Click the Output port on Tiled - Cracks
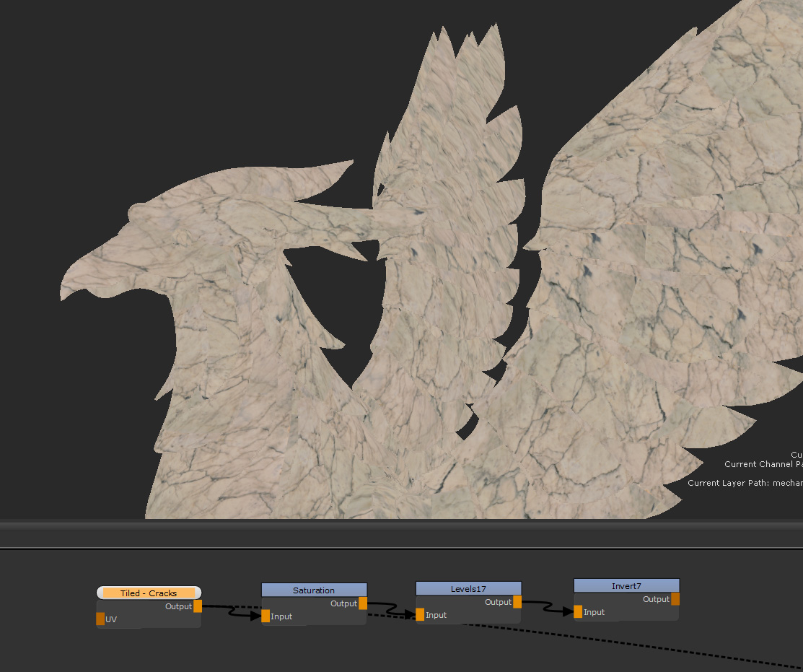Viewport: 803px width, 672px height. click(198, 606)
